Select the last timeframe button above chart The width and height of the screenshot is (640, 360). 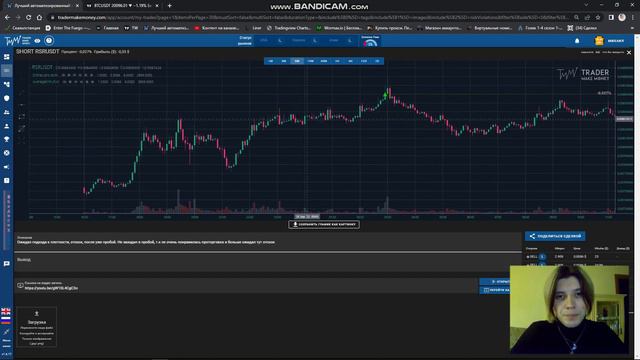click(x=377, y=61)
